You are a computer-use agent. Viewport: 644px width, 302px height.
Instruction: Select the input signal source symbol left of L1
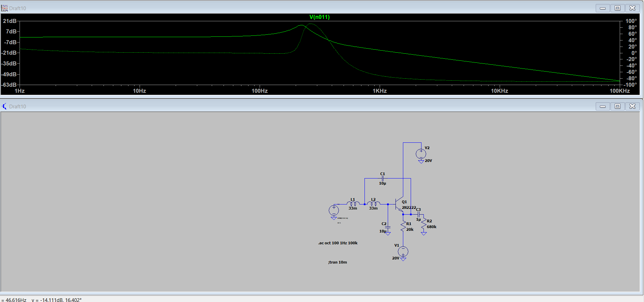click(x=334, y=210)
